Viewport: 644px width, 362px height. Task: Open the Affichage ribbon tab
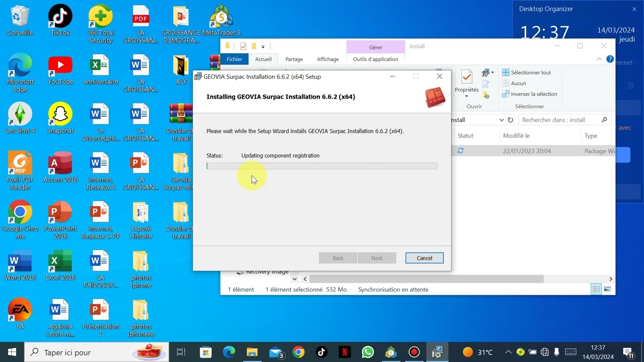point(328,59)
